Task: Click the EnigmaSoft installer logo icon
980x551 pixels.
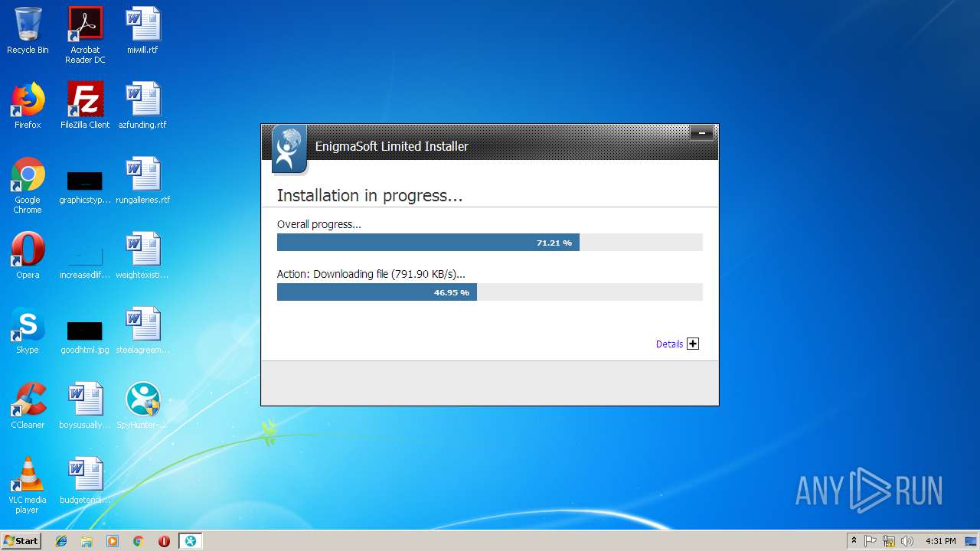Action: [x=289, y=148]
